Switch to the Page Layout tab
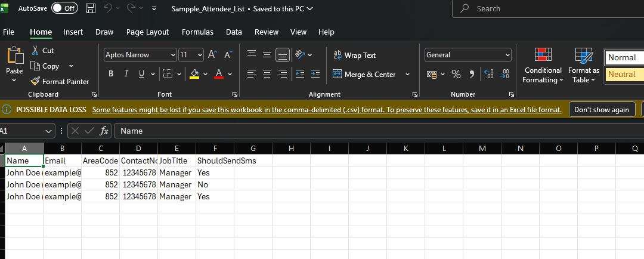The height and width of the screenshot is (259, 644). (147, 32)
